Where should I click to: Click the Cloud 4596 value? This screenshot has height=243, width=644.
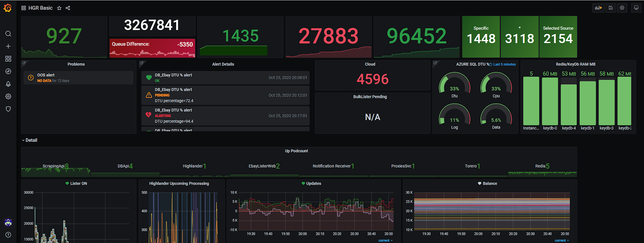click(372, 79)
